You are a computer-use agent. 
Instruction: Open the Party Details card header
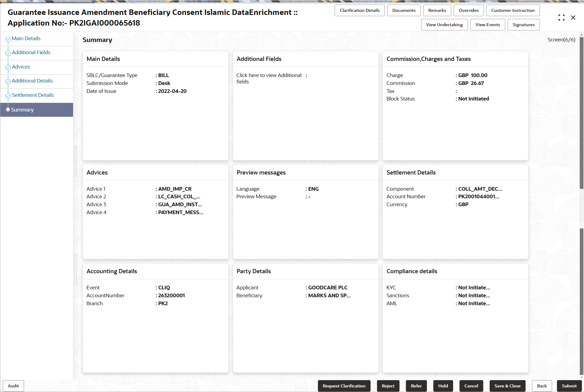click(306, 271)
